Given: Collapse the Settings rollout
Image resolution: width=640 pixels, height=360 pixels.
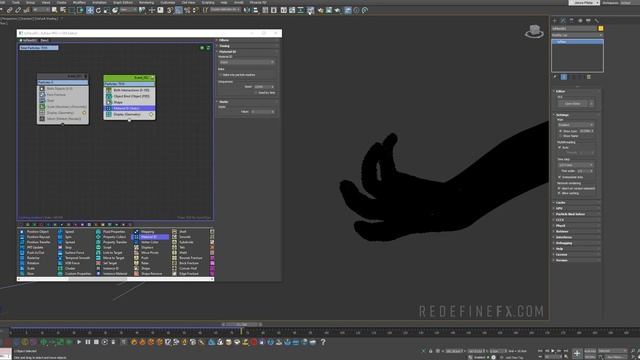Looking at the screenshot, I should [x=576, y=115].
